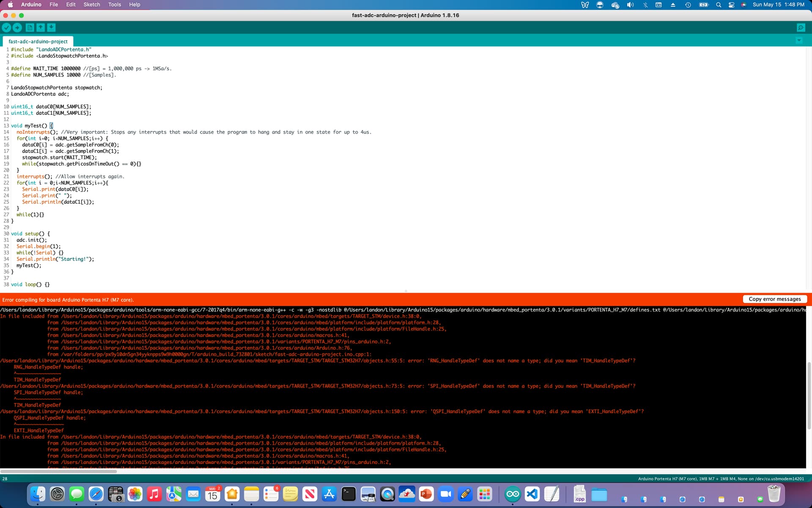Viewport: 812px width, 508px height.
Task: Open an existing sketch with the Open icon
Action: coord(41,28)
